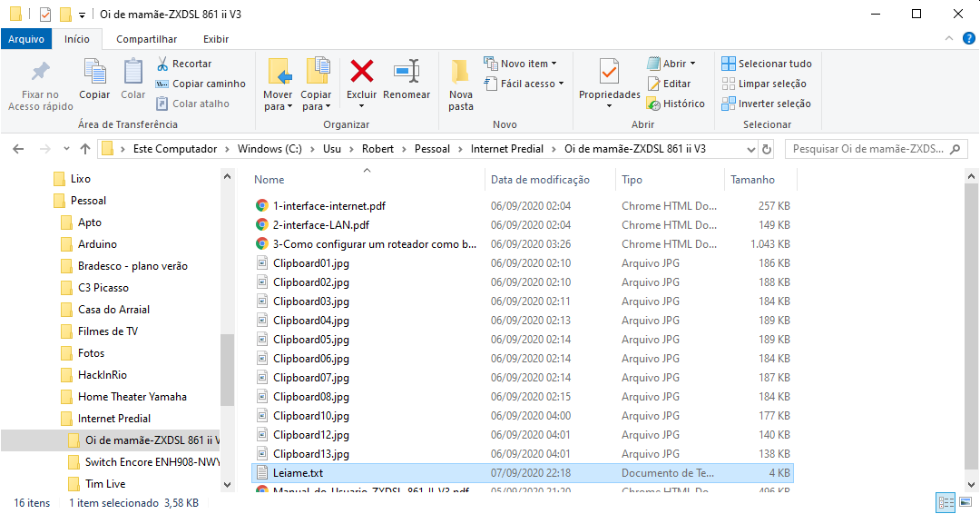Select all files with Selecionar tudo
Image resolution: width=980 pixels, height=514 pixels.
tap(767, 64)
